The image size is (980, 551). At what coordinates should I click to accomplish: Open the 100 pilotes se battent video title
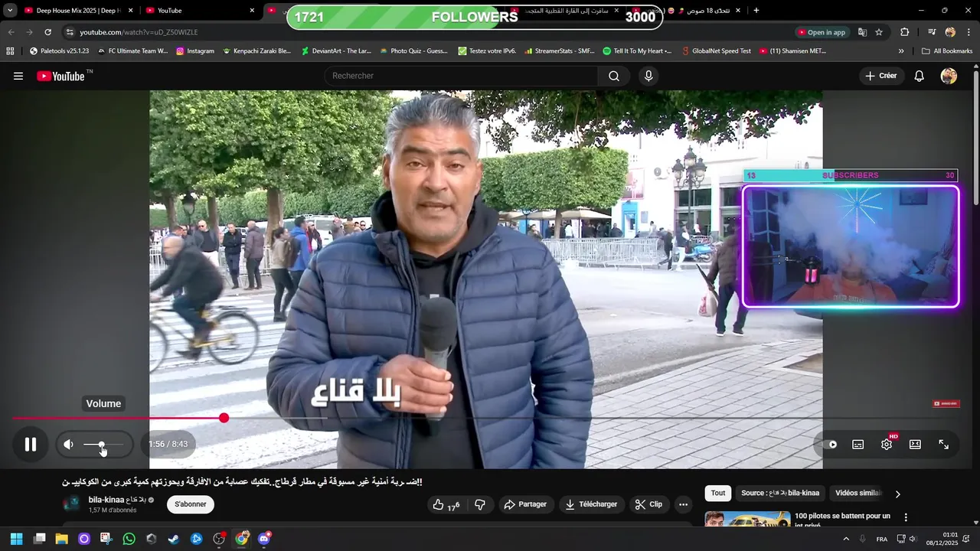(x=842, y=520)
